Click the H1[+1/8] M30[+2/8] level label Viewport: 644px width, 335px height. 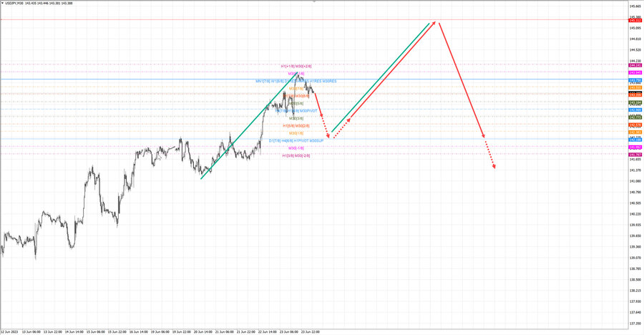[296, 66]
